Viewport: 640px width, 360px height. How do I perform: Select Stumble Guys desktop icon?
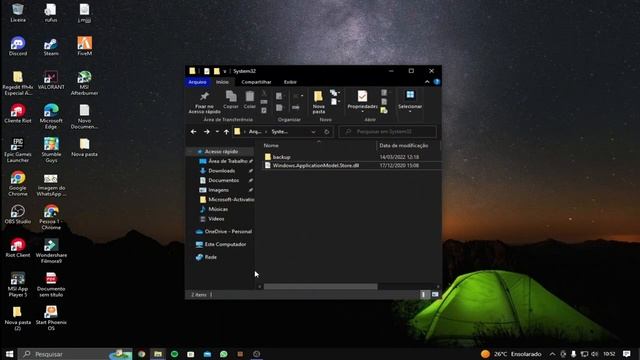click(51, 150)
